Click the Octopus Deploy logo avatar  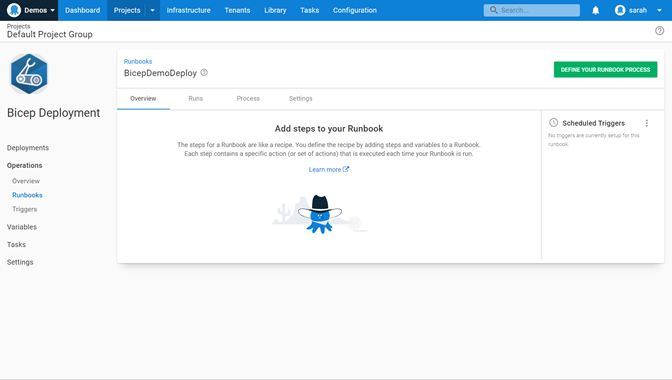(x=14, y=10)
